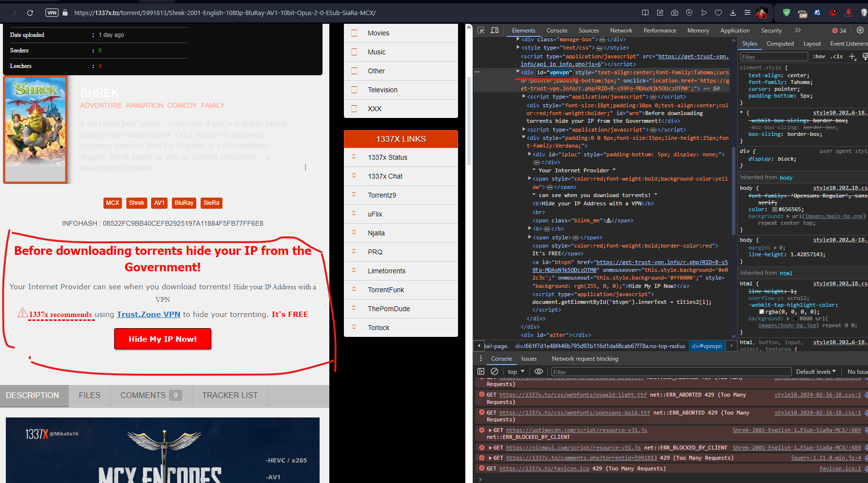
Task: Open the top frame context dropdown
Action: [x=515, y=371]
